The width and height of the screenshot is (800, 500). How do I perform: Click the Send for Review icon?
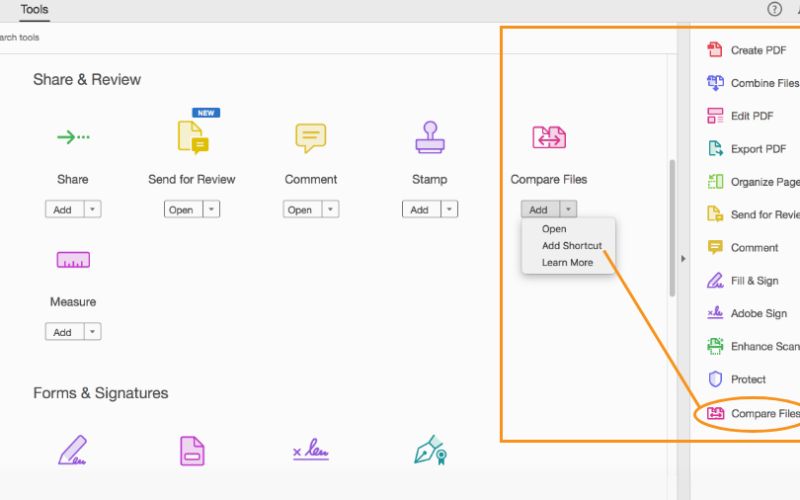pyautogui.click(x=193, y=137)
